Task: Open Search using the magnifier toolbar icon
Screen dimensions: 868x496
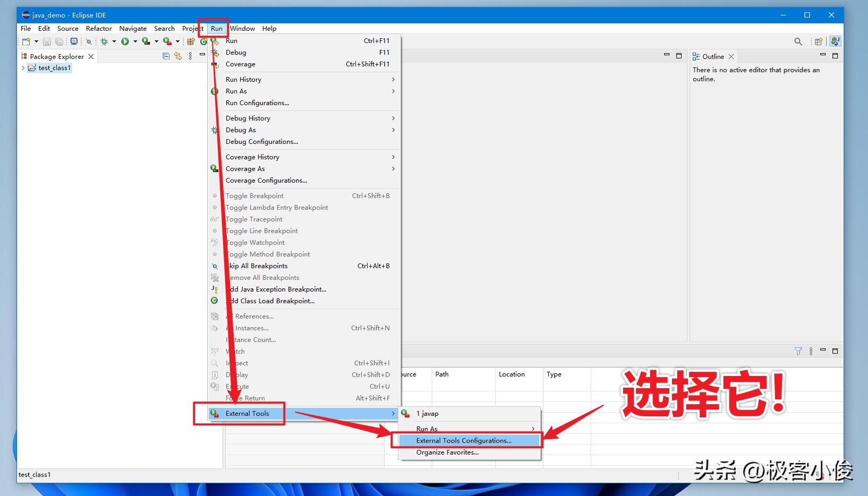Action: point(798,41)
